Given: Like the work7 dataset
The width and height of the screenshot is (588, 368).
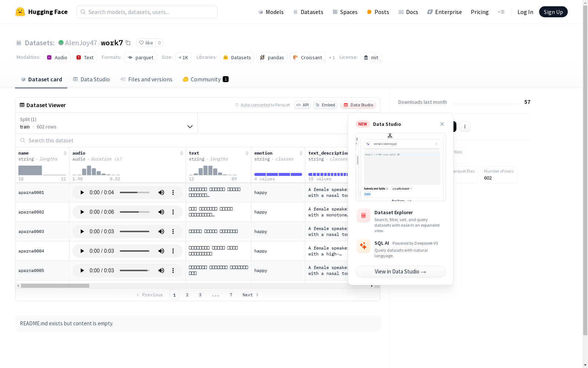Looking at the screenshot, I should pos(146,43).
